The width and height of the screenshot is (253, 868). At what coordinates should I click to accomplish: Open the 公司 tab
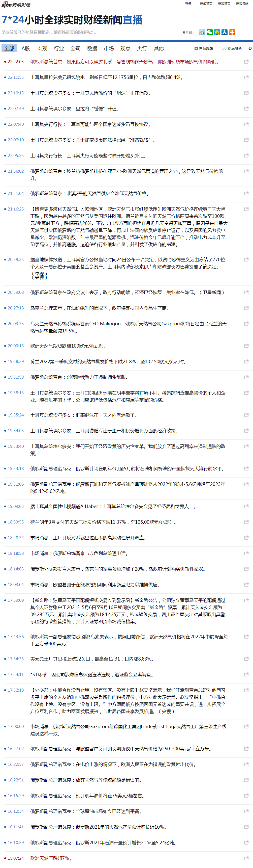(76, 48)
